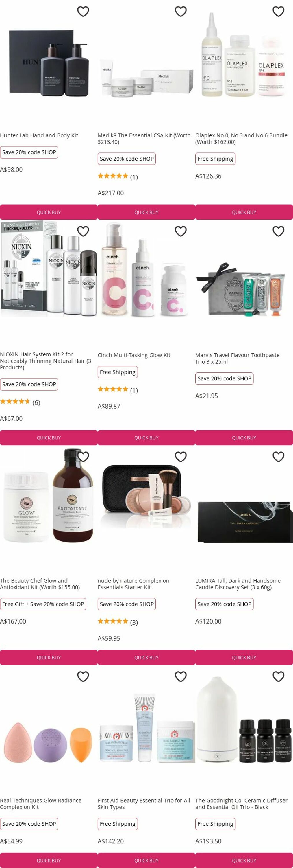Screen dimensions: 293x868
Task: Add Real Techniques Complexion Kit to wishlist
Action: pos(83,676)
